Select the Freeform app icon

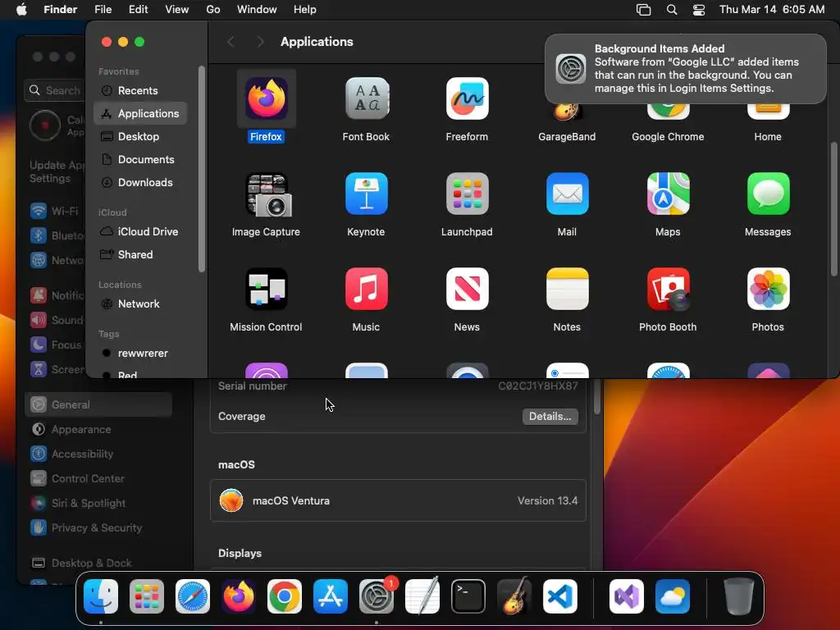click(x=467, y=98)
